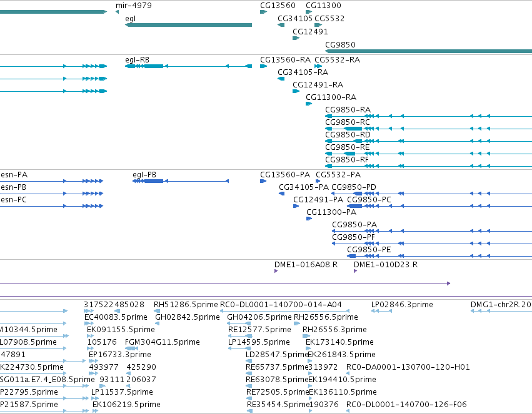Click protein label CG9850-PE
532x414 pixels.
(x=369, y=250)
